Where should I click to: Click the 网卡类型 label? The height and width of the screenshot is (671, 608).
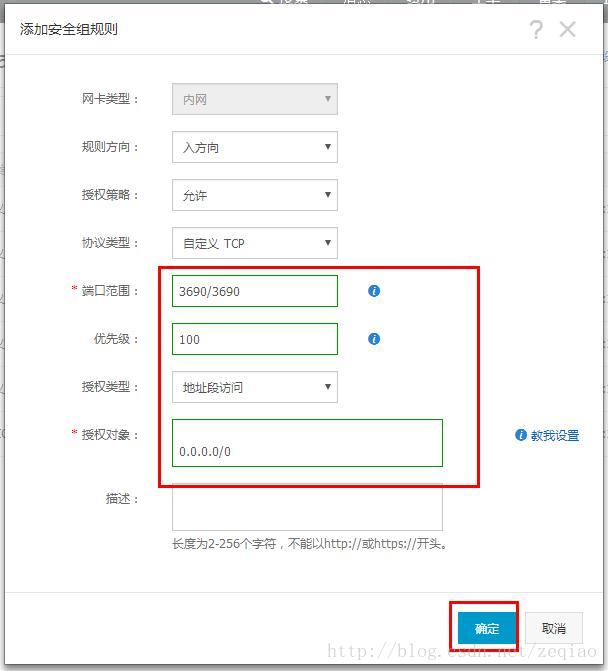pos(110,99)
